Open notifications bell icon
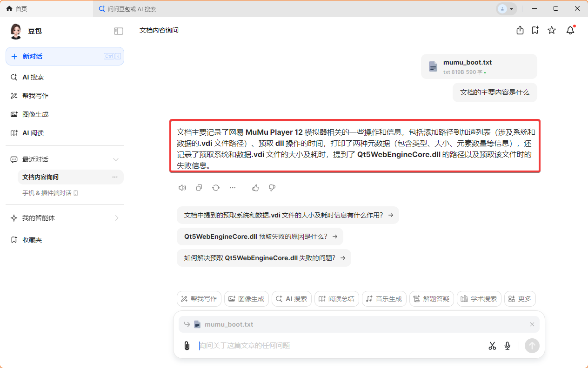 click(570, 30)
